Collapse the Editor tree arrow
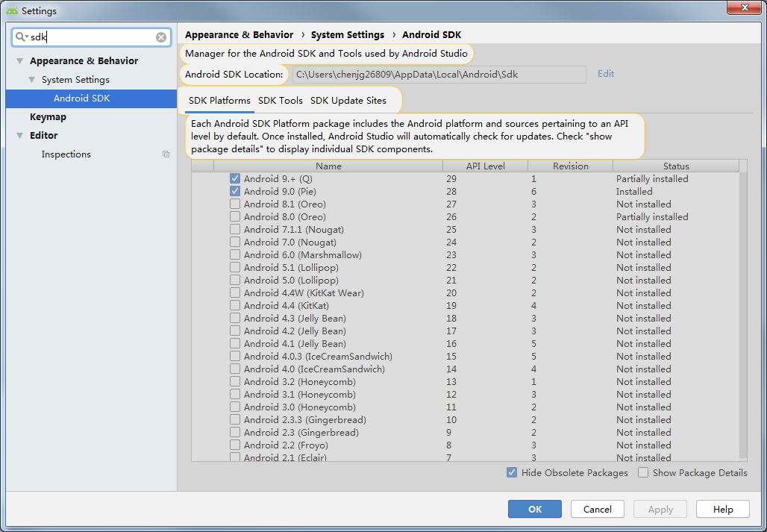Image resolution: width=767 pixels, height=532 pixels. tap(19, 136)
